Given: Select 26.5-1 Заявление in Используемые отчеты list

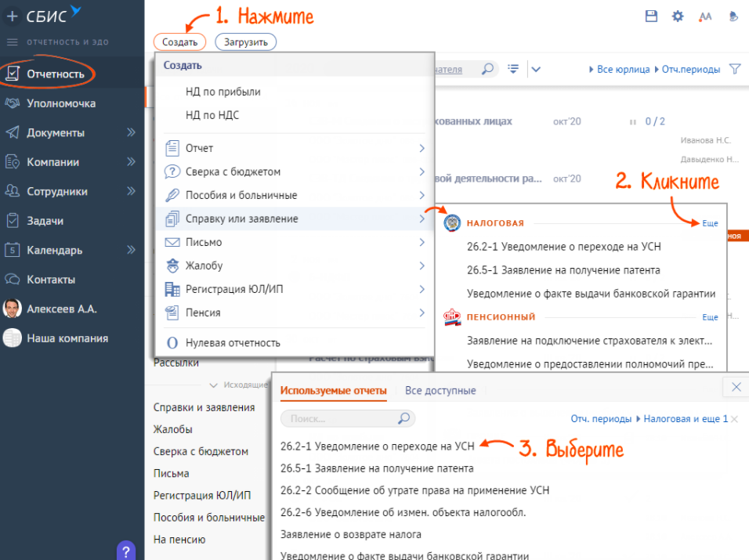Looking at the screenshot, I should tap(377, 468).
